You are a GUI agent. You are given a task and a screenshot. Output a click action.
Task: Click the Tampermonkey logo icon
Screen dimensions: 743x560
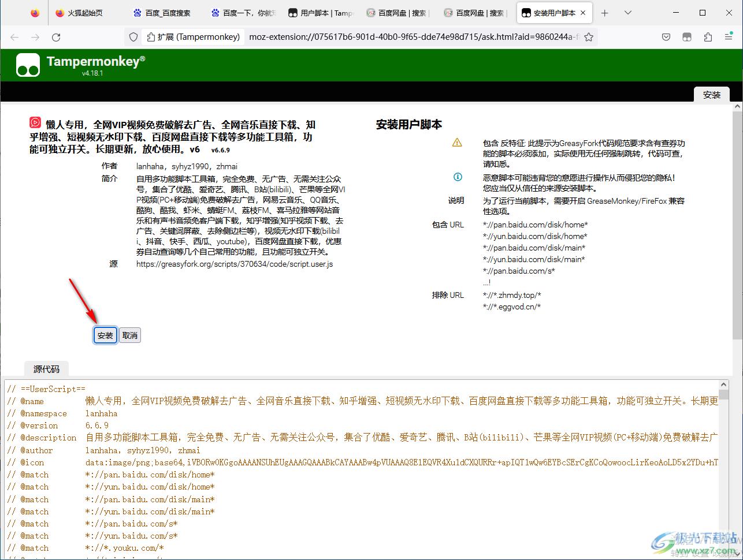click(28, 65)
